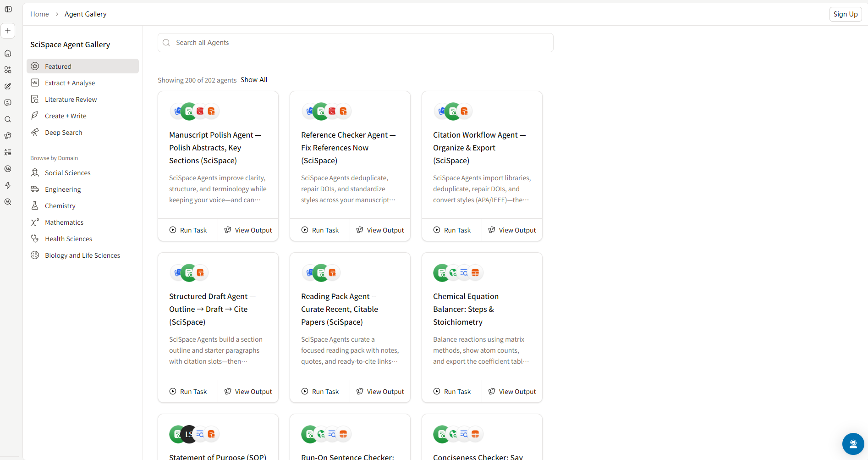Image resolution: width=868 pixels, height=460 pixels.
Task: Open the Literature Review category
Action: tap(71, 100)
